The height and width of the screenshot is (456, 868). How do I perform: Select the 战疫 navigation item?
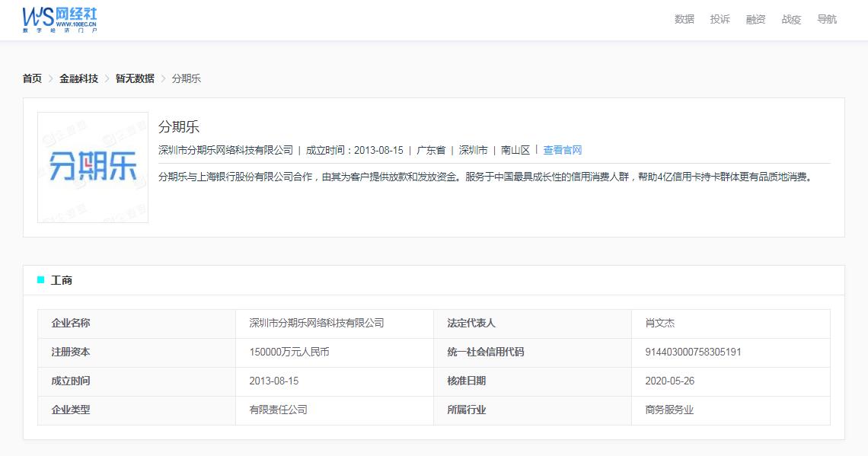(790, 19)
